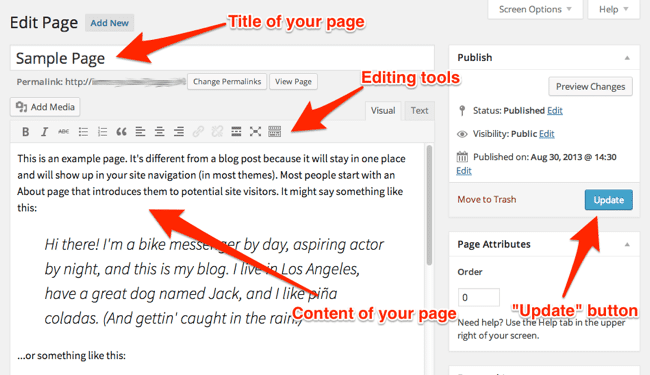Screen dimensions: 650x375
Task: Click Preview Changes button
Action: tap(590, 87)
